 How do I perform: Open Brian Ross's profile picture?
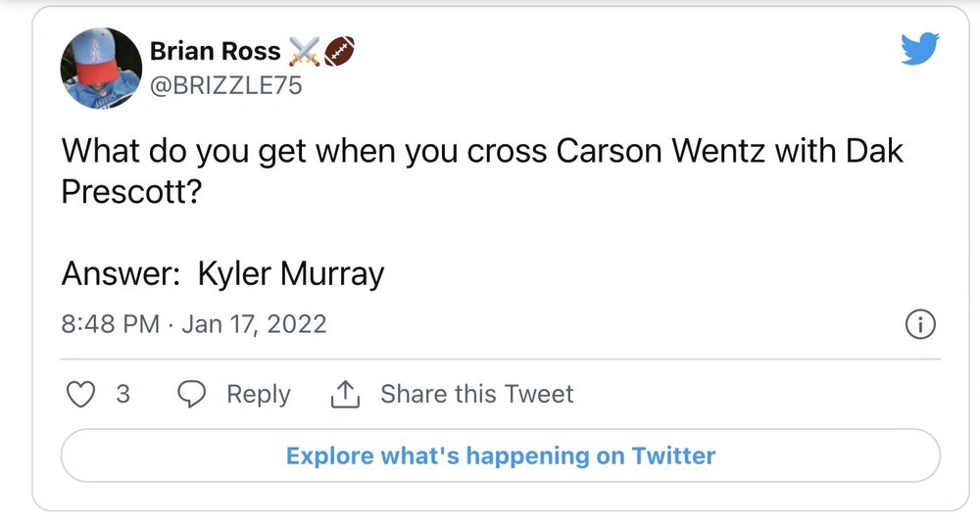point(102,68)
